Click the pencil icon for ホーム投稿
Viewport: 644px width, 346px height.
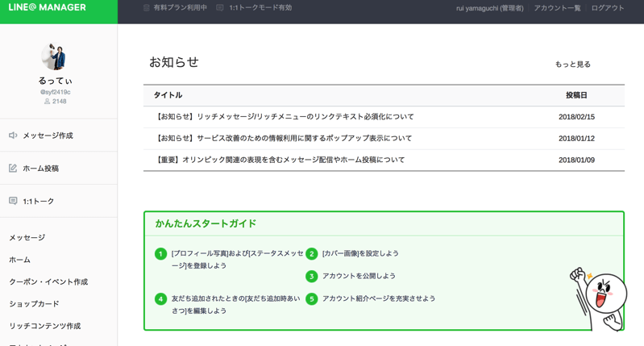point(13,169)
